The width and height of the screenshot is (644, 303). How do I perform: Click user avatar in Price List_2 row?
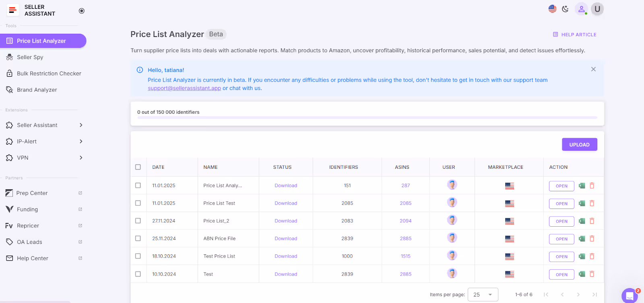452,220
